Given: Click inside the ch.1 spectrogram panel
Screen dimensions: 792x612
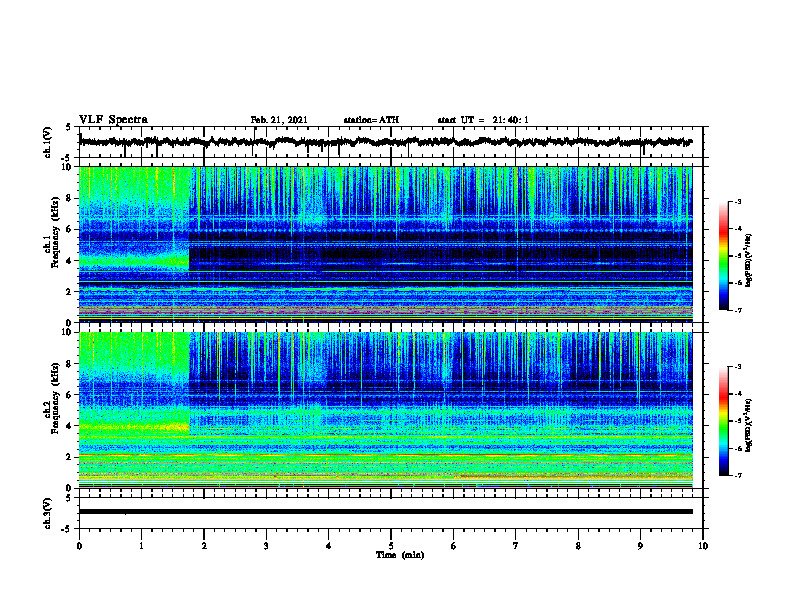Looking at the screenshot, I should (x=386, y=244).
